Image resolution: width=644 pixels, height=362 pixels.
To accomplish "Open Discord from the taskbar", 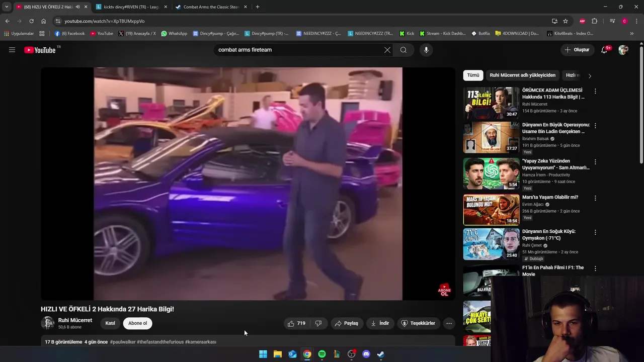I will point(366,354).
